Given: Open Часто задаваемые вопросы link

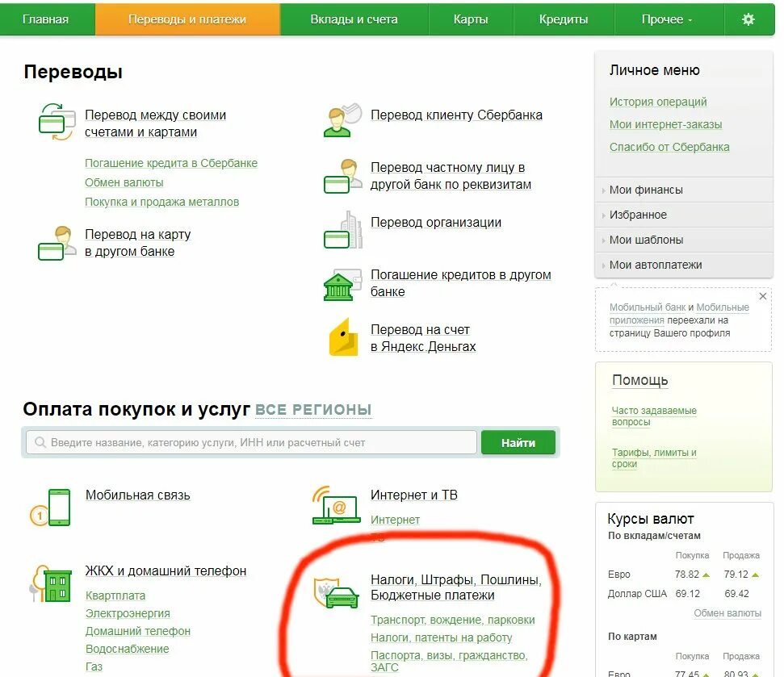Looking at the screenshot, I should pyautogui.click(x=654, y=416).
